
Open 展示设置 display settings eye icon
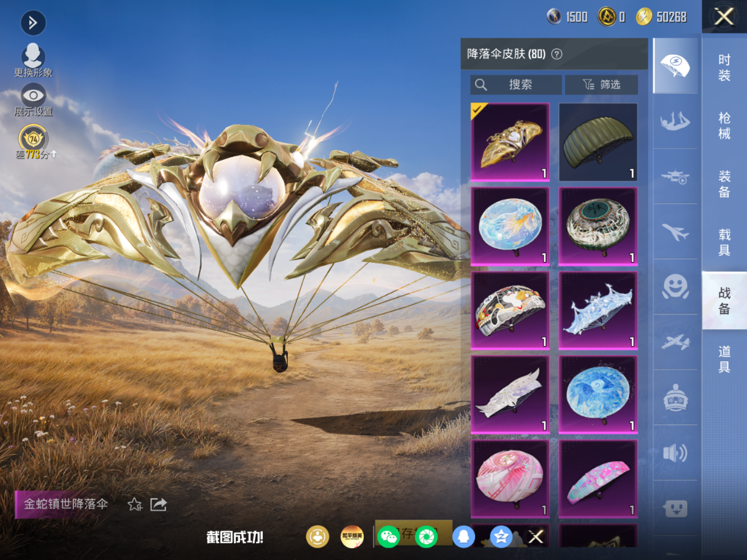(33, 100)
